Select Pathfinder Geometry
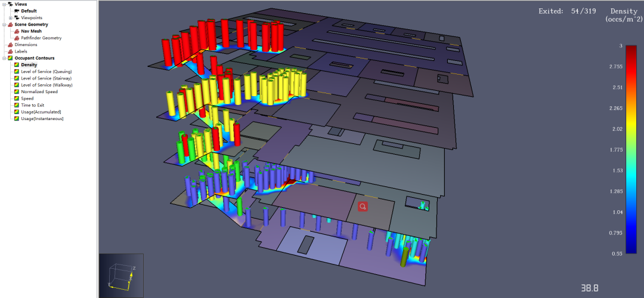 [x=42, y=38]
